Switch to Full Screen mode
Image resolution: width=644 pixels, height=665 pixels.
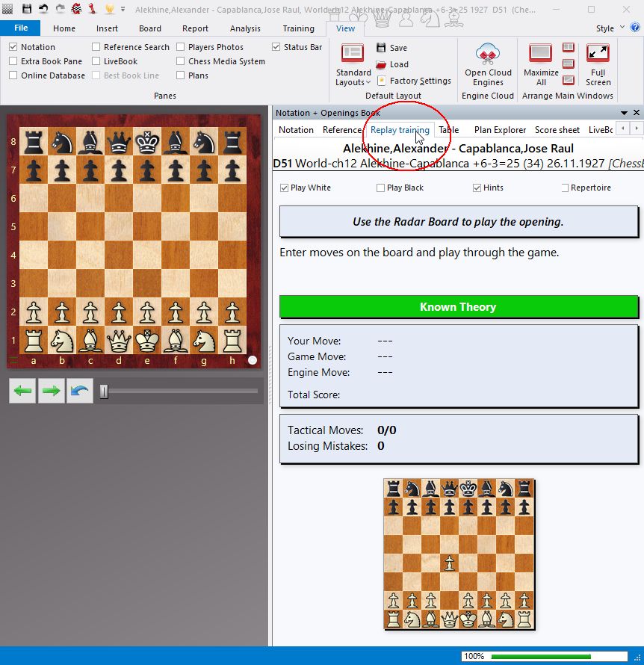click(598, 55)
